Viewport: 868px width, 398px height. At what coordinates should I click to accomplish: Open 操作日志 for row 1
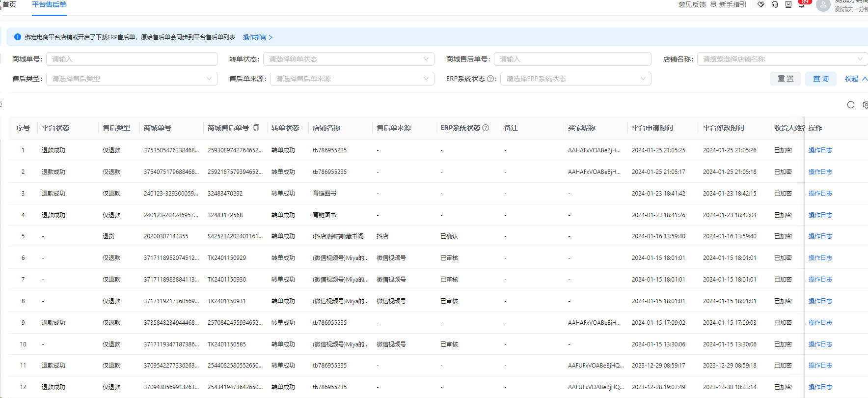coord(820,150)
